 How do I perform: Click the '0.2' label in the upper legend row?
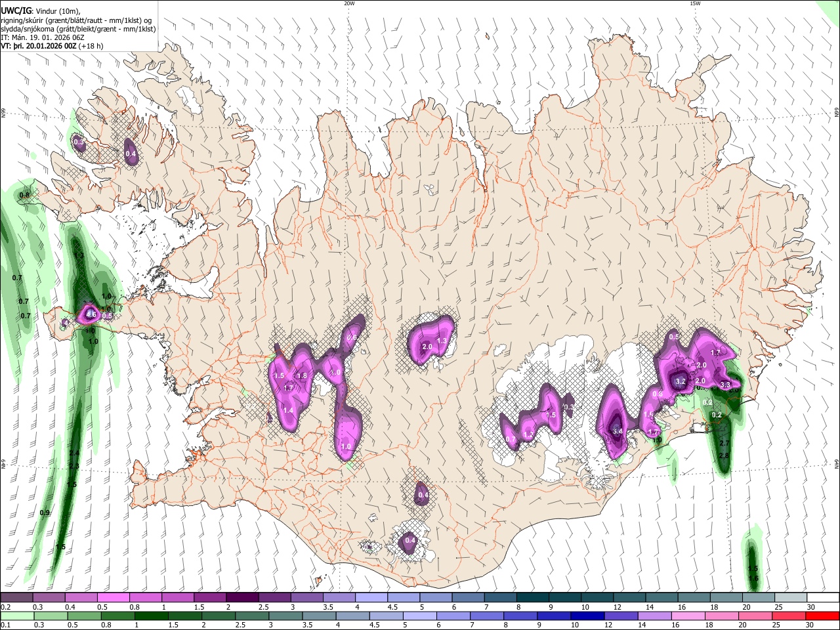tap(5, 607)
